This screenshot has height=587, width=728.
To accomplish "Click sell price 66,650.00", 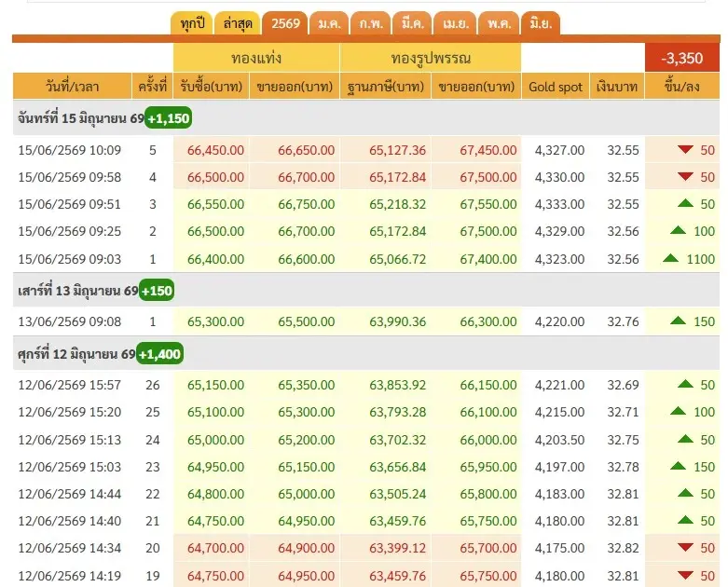I will pos(306,150).
